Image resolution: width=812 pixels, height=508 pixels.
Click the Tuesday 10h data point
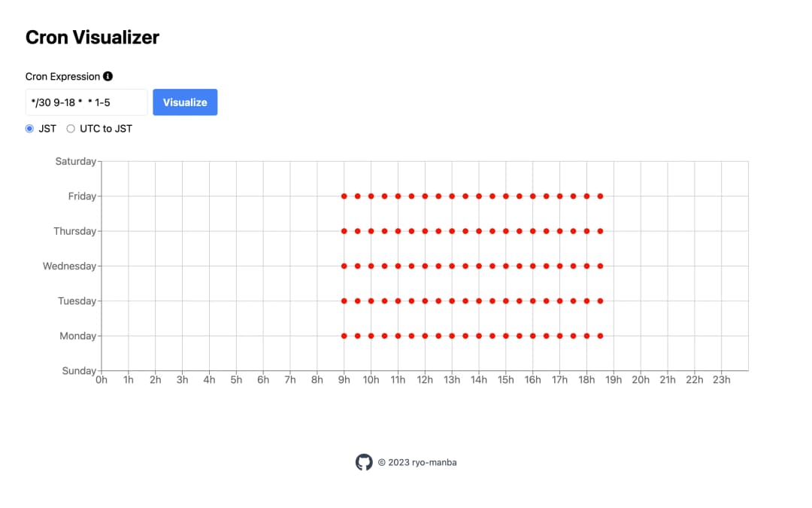pyautogui.click(x=371, y=301)
